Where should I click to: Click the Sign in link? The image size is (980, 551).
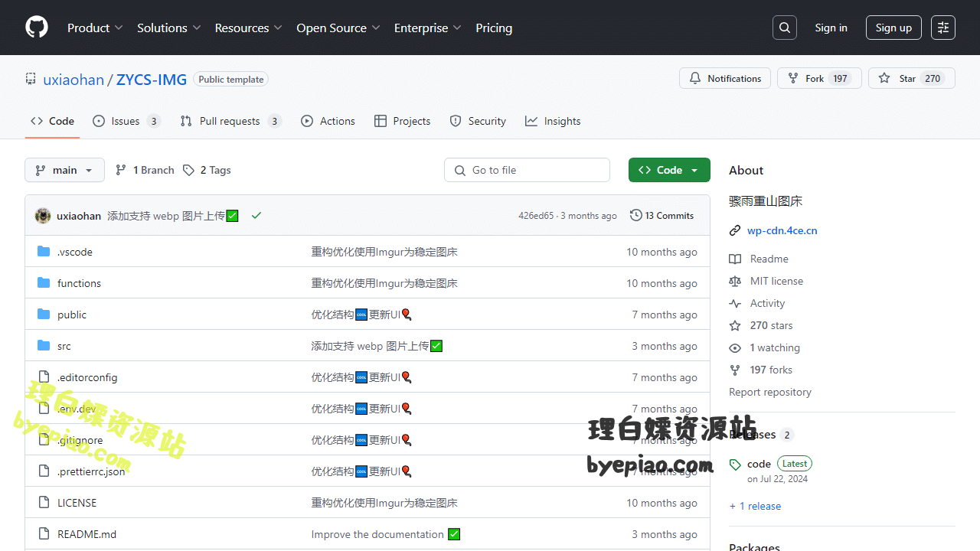click(831, 28)
